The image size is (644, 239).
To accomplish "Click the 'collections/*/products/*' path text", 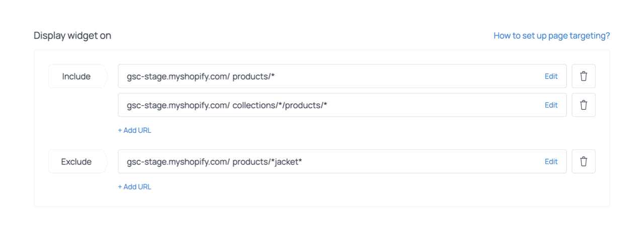I will (279, 105).
